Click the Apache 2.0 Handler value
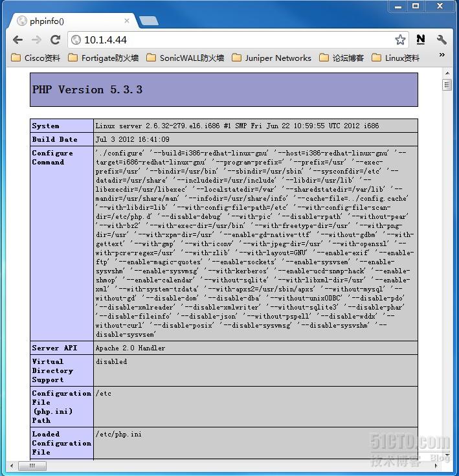Viewport: 459px width, 476px height. click(131, 348)
